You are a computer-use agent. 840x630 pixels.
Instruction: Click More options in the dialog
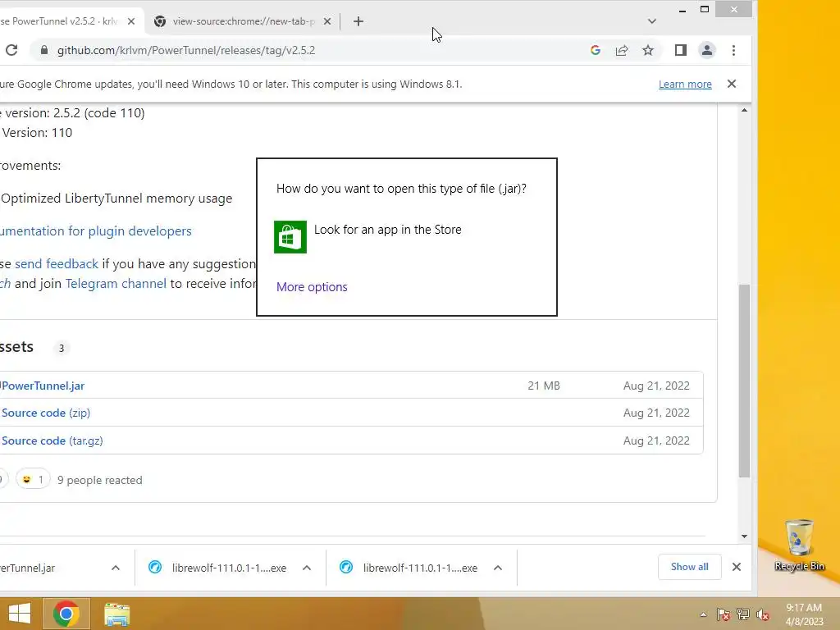coord(312,287)
